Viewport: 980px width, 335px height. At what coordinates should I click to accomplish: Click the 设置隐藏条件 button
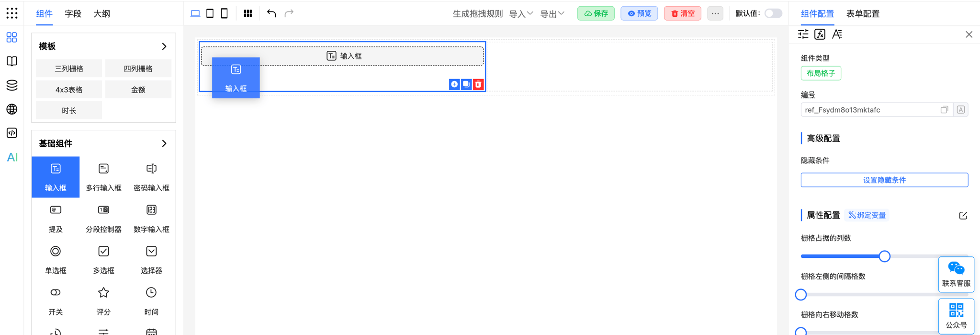click(884, 180)
